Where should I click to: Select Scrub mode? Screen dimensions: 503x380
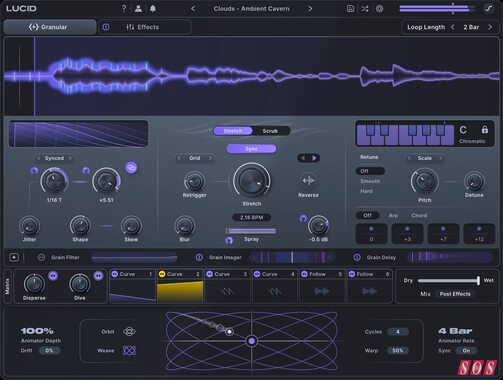pos(270,131)
